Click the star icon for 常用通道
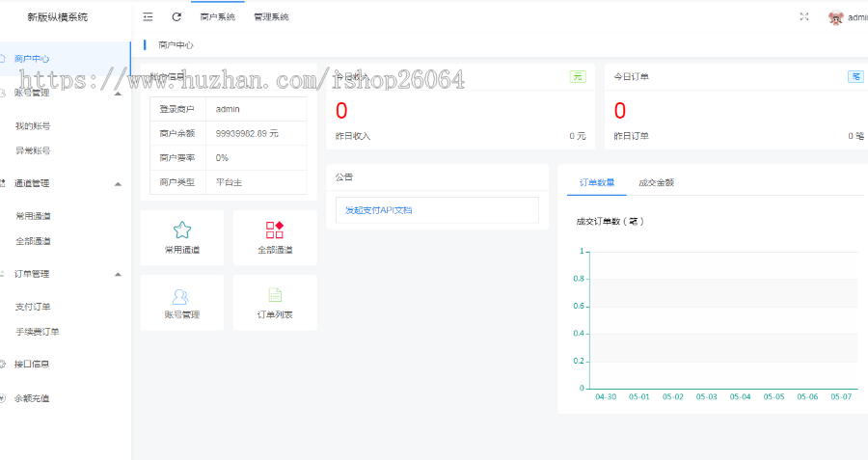868x460 pixels. (x=182, y=230)
